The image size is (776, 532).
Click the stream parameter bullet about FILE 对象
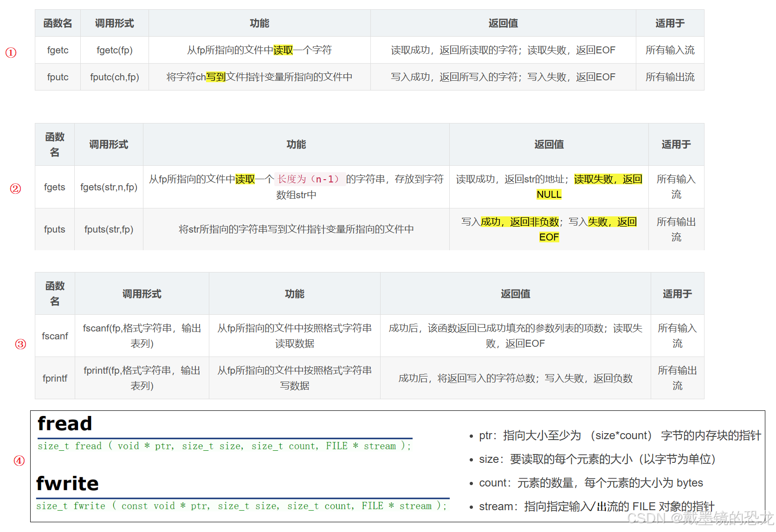(597, 506)
